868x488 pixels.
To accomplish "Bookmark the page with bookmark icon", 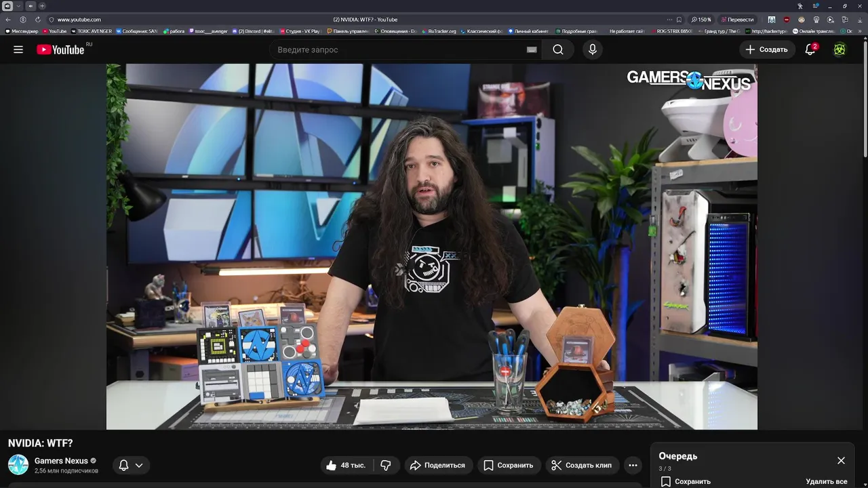I will click(x=679, y=20).
